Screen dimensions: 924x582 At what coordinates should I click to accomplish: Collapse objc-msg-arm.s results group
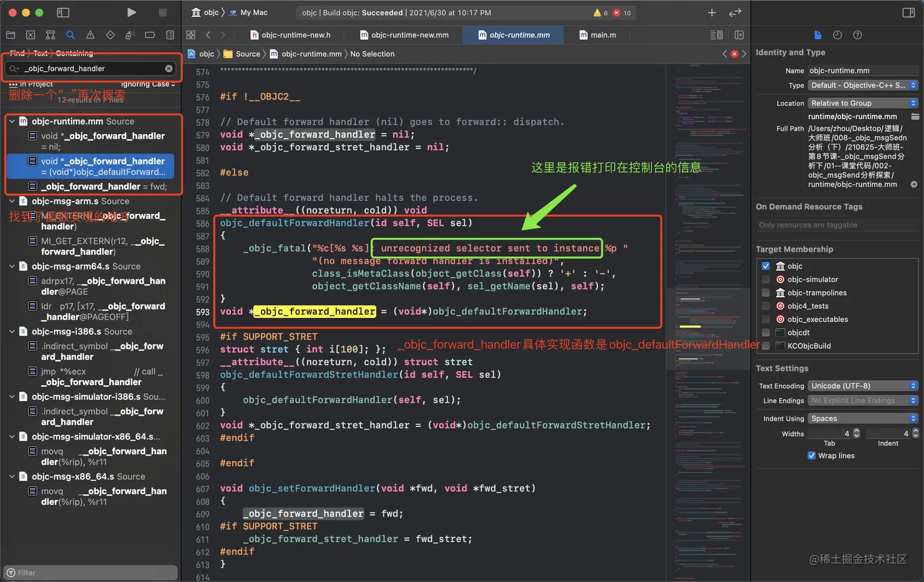coord(12,201)
